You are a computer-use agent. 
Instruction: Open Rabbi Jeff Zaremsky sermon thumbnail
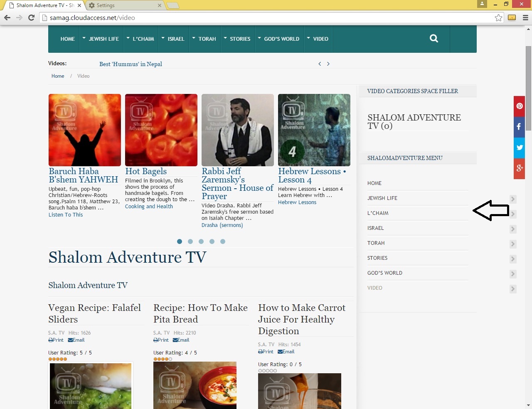(238, 130)
